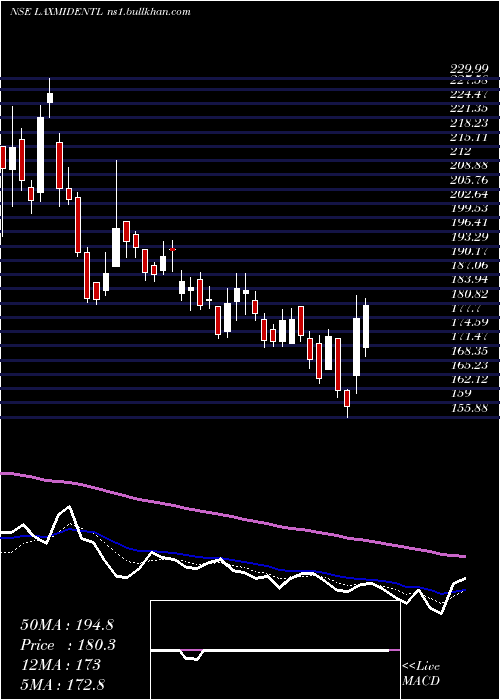500x700 pixels.
Task: Click the 199.53 price axis label
Action: pyautogui.click(x=468, y=208)
